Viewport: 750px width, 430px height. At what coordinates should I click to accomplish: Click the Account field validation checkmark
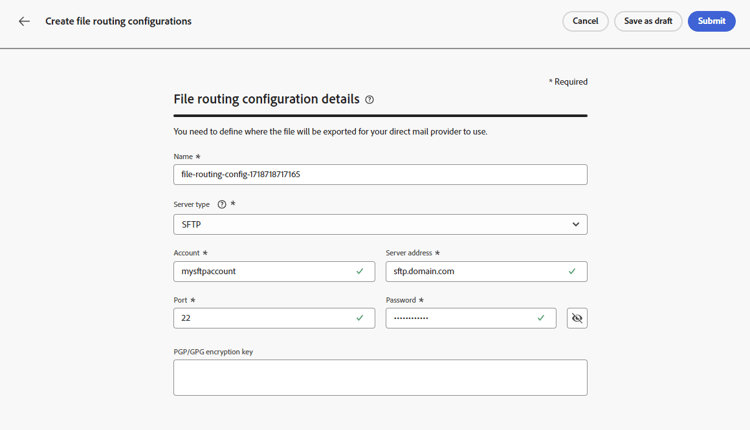[x=360, y=271]
